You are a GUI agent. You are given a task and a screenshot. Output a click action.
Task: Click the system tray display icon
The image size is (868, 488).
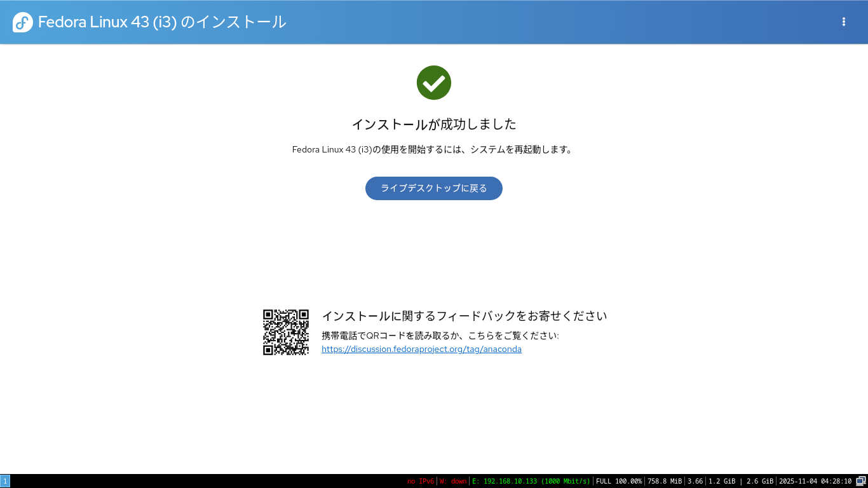tap(861, 481)
